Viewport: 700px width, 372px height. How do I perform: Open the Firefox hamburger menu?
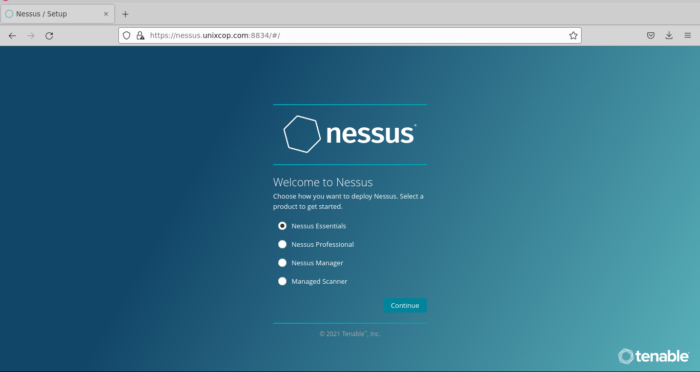(x=688, y=36)
